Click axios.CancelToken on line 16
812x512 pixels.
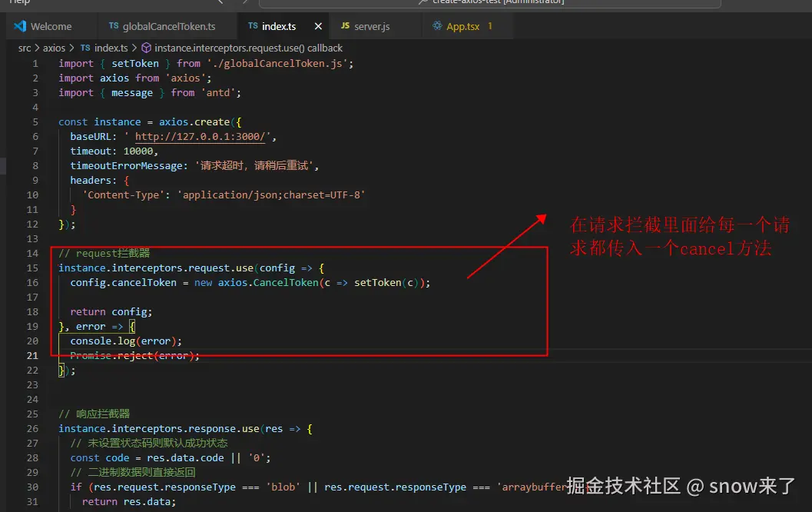268,282
